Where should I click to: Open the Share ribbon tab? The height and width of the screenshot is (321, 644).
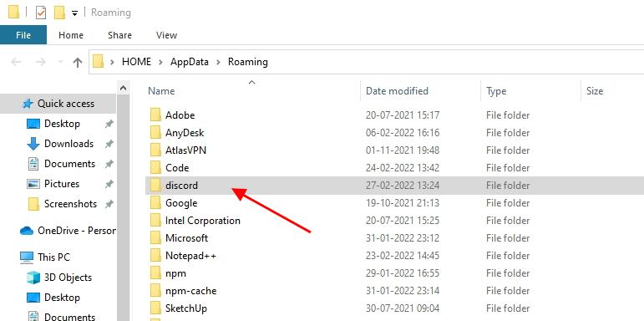click(x=119, y=35)
